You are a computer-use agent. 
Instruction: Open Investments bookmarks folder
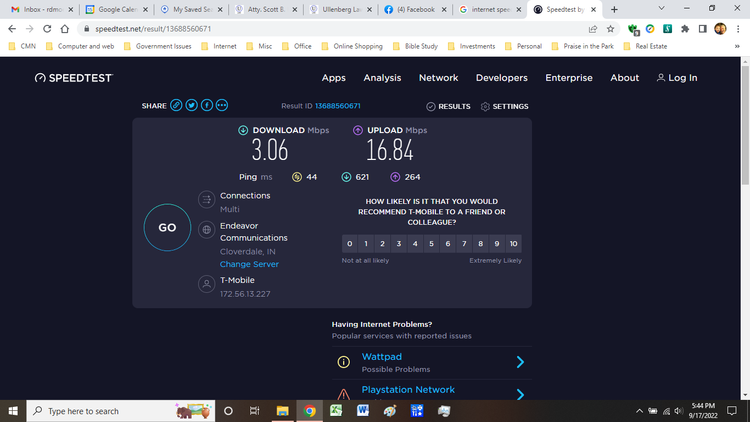[x=472, y=46]
